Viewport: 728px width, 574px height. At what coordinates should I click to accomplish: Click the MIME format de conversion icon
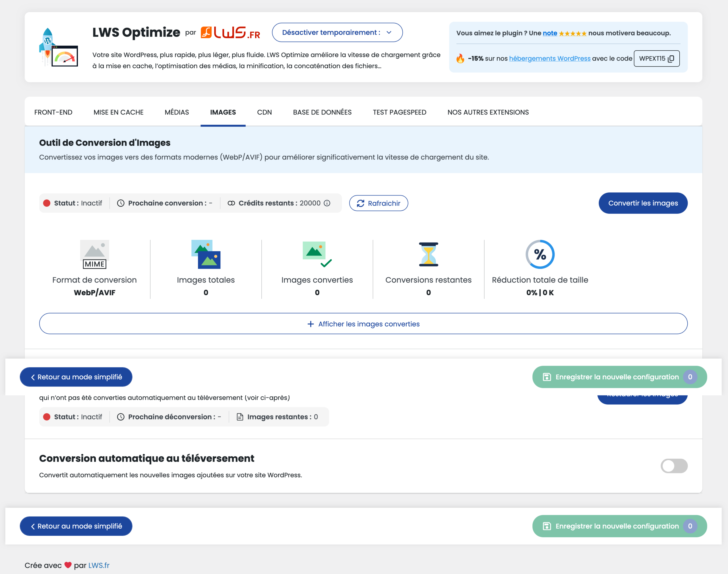point(94,254)
